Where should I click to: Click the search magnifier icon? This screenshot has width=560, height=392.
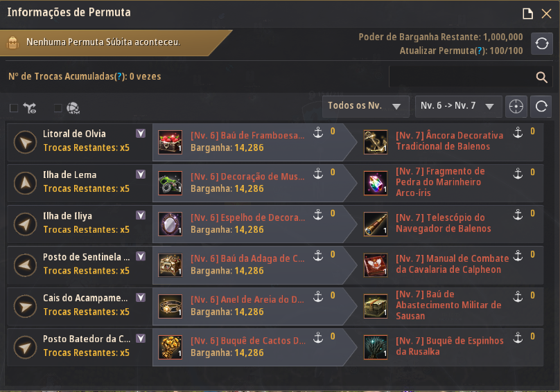[x=542, y=77]
